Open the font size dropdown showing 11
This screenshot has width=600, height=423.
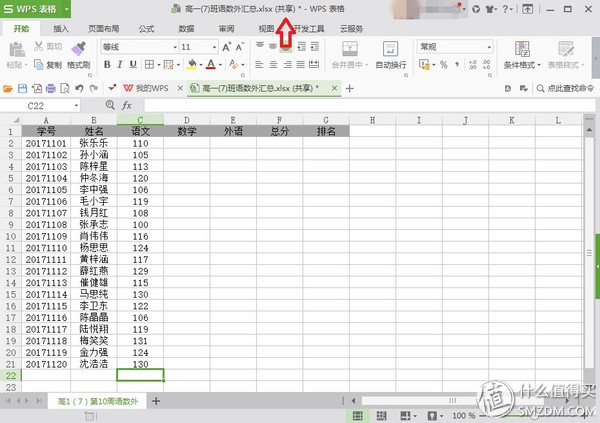click(214, 47)
